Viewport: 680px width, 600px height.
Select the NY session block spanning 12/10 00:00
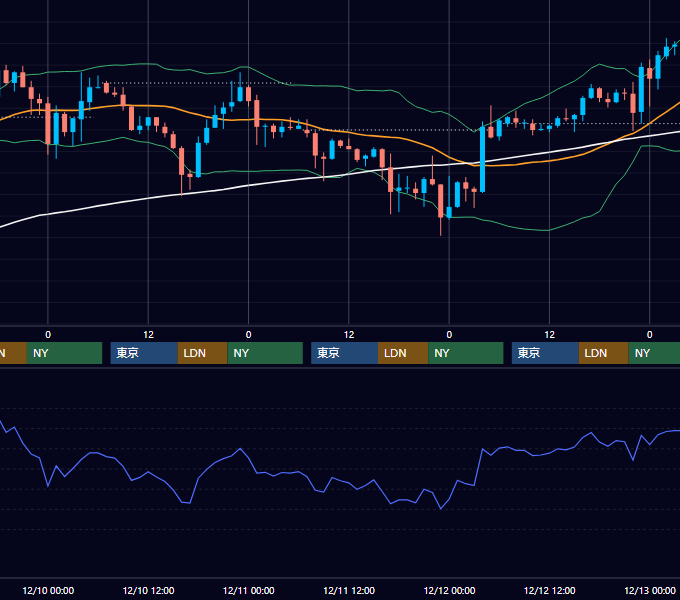pos(64,353)
